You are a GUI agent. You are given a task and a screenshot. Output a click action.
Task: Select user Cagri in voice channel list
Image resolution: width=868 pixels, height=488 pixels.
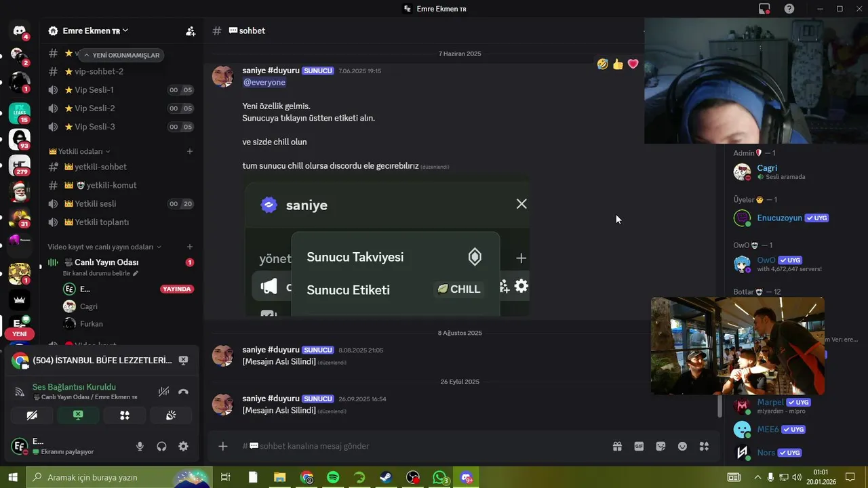pos(88,306)
